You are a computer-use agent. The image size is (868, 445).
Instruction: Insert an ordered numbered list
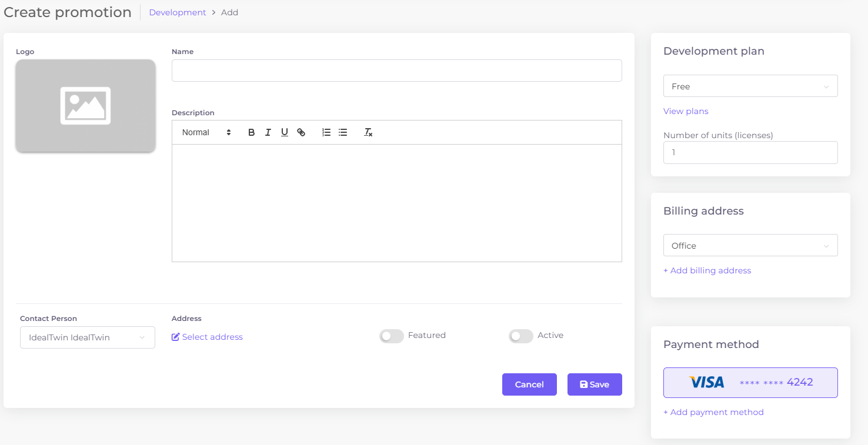[326, 132]
